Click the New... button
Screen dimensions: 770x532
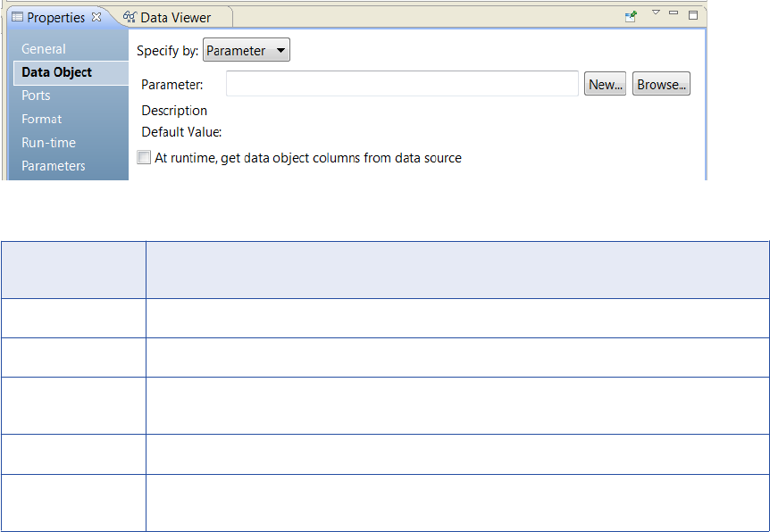tap(606, 85)
